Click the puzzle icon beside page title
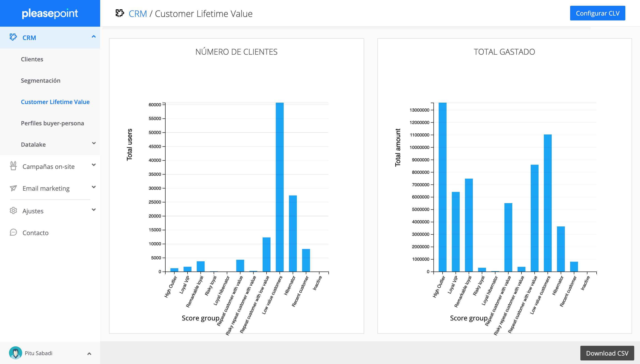This screenshot has height=364, width=640. coord(120,13)
